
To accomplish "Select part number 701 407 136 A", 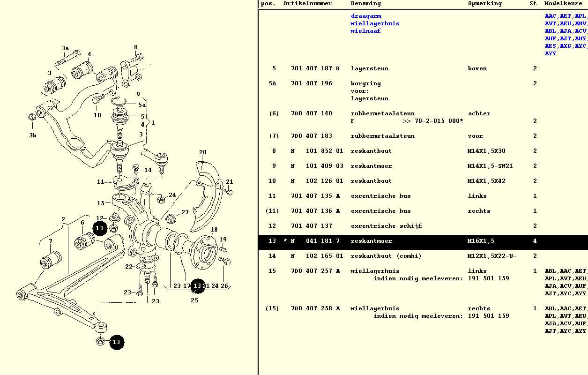I will [315, 211].
